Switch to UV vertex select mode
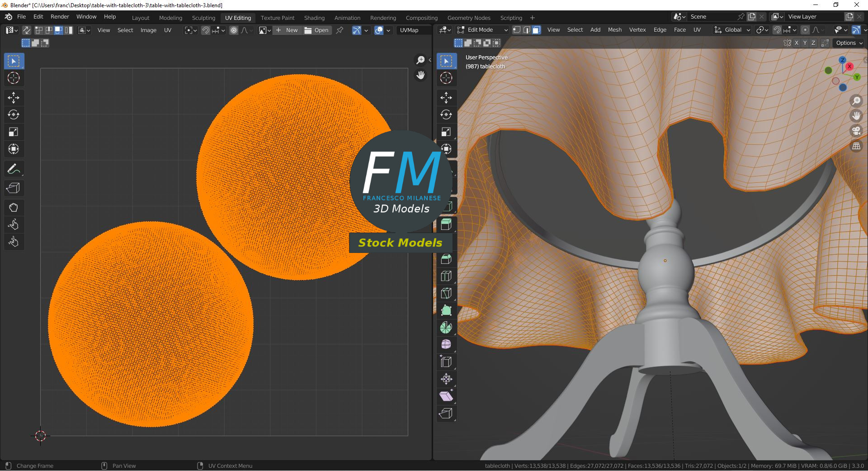 click(x=39, y=30)
